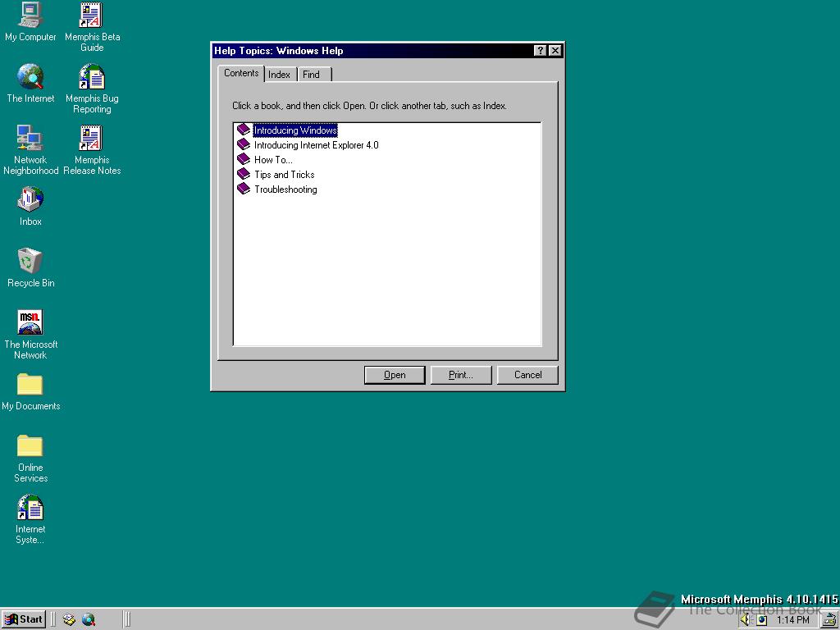The height and width of the screenshot is (630, 840).
Task: Click the Show Desktop quick launch icon
Action: click(x=69, y=620)
